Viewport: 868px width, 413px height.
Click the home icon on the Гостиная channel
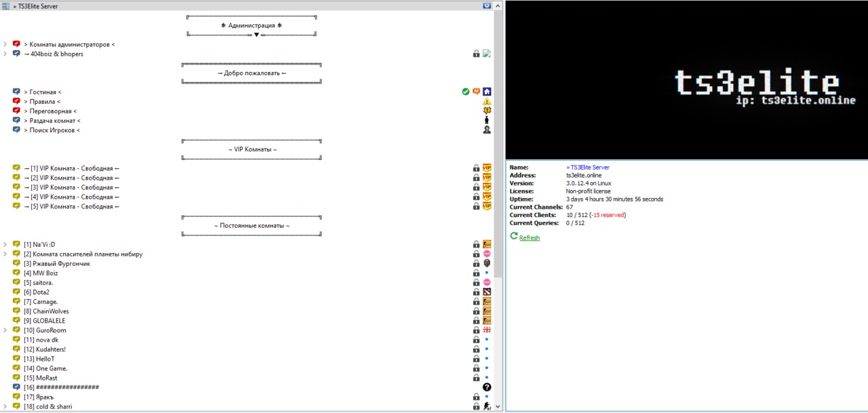click(x=487, y=92)
